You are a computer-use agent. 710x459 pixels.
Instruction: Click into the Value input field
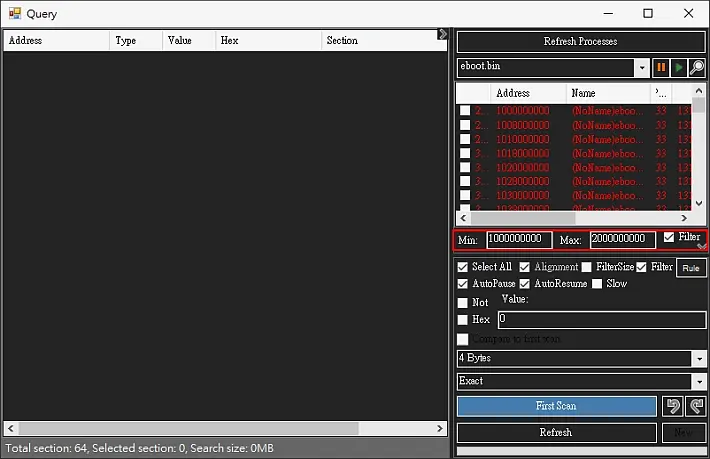602,320
